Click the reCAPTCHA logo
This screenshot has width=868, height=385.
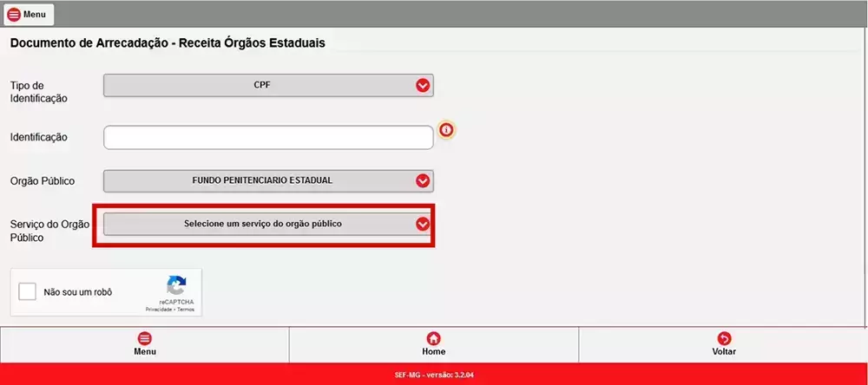pos(177,286)
